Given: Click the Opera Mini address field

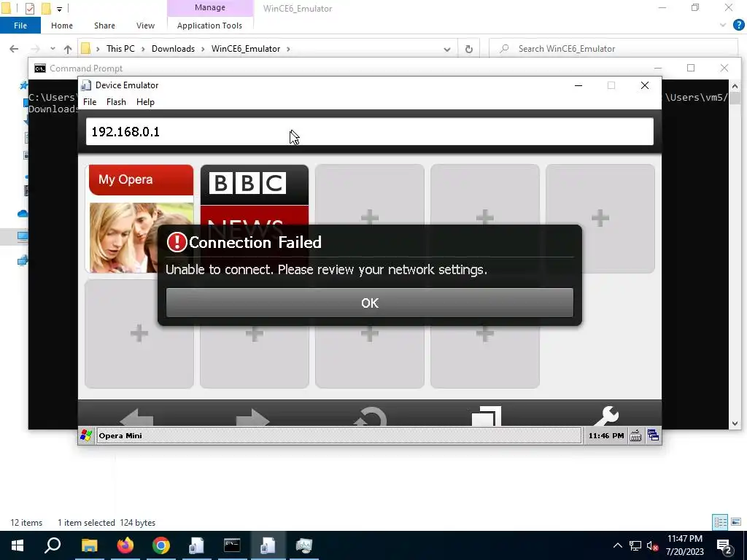Looking at the screenshot, I should pyautogui.click(x=370, y=131).
